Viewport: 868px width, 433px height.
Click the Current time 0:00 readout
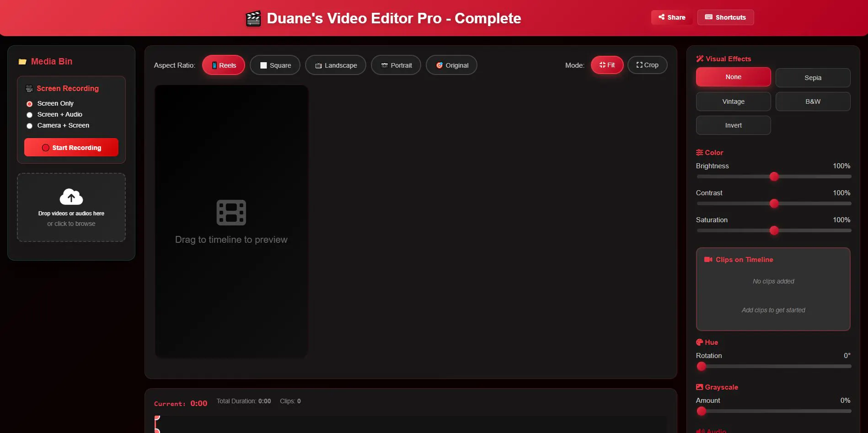[181, 403]
